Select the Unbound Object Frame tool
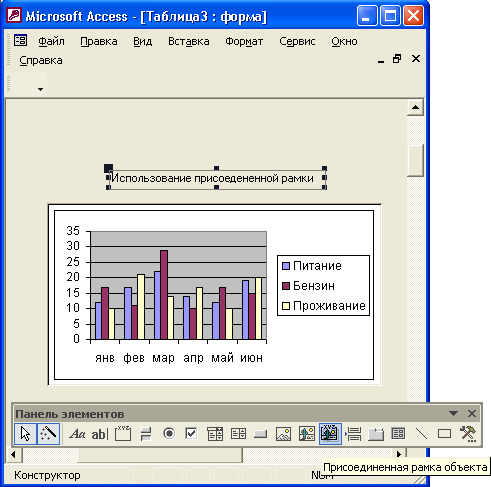The width and height of the screenshot is (491, 487). point(306,434)
